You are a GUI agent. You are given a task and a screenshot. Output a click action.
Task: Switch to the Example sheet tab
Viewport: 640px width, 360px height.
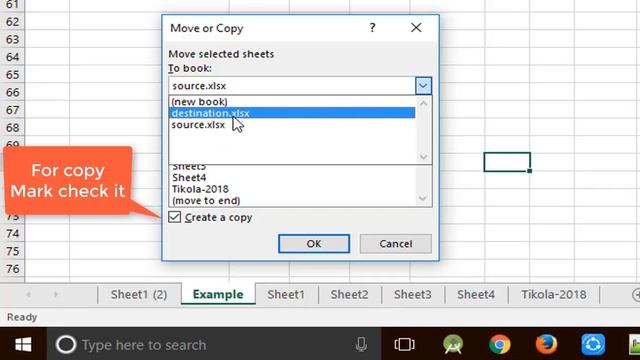[218, 295]
